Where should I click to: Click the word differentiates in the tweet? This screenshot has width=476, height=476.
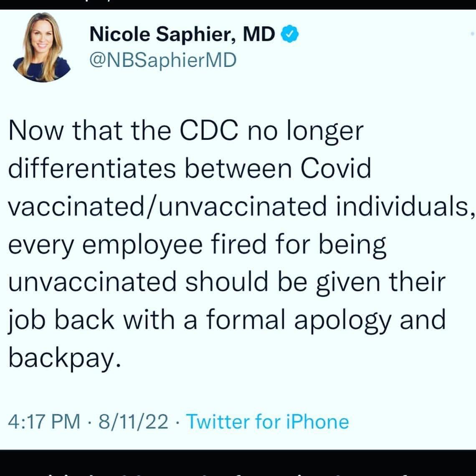coord(92,169)
